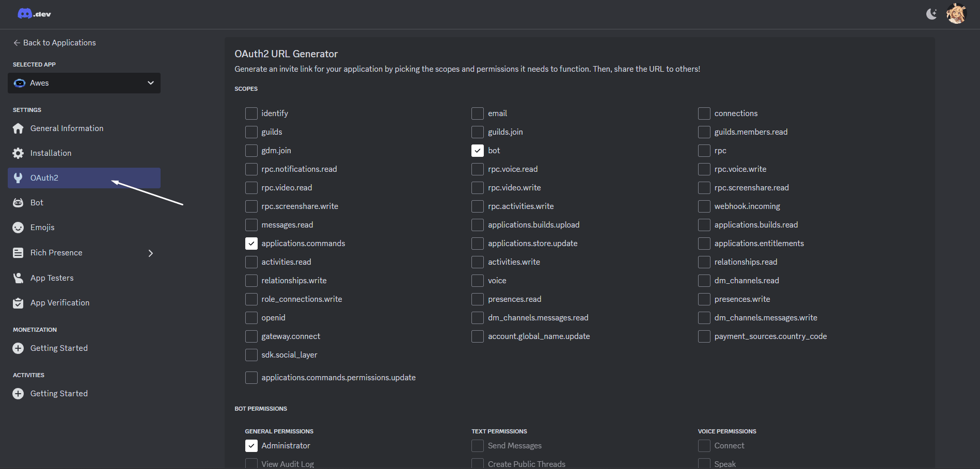
Task: Enable applications.commands.permissions.update scope
Action: [x=251, y=378]
